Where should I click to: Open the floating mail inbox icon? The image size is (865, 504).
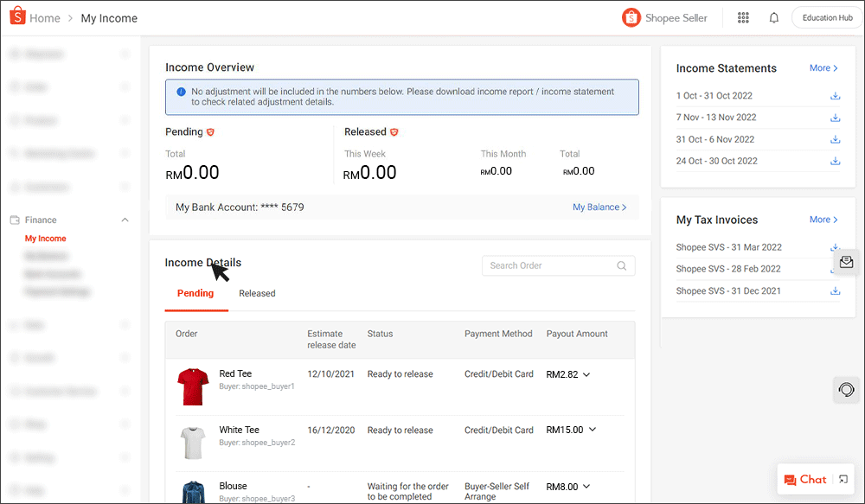point(846,262)
